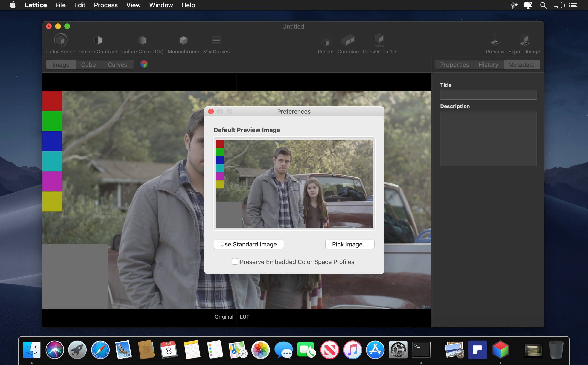Click the display mirroring menu bar icon
Image resolution: width=588 pixels, height=365 pixels.
559,5
